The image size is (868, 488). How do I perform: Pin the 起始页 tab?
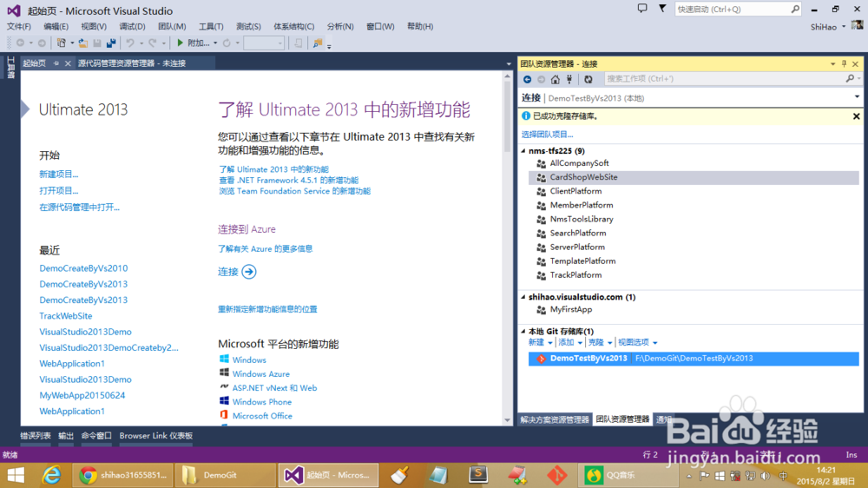point(56,63)
